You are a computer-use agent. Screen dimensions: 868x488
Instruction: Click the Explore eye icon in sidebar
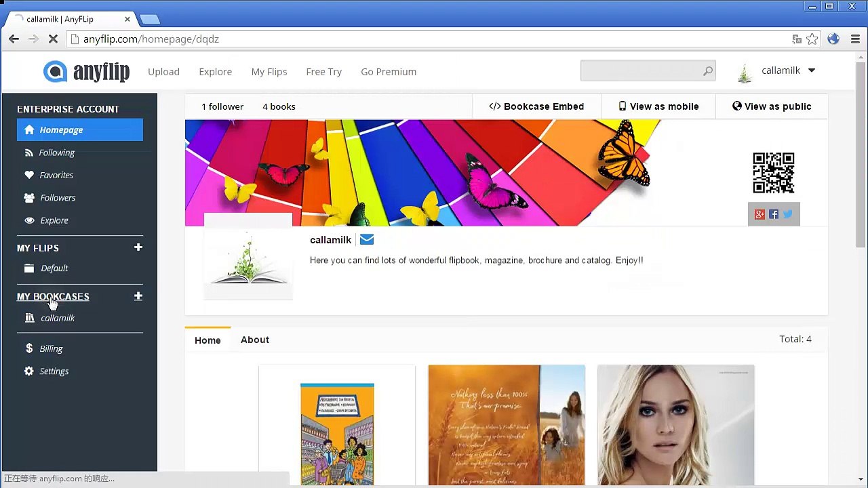click(x=28, y=220)
